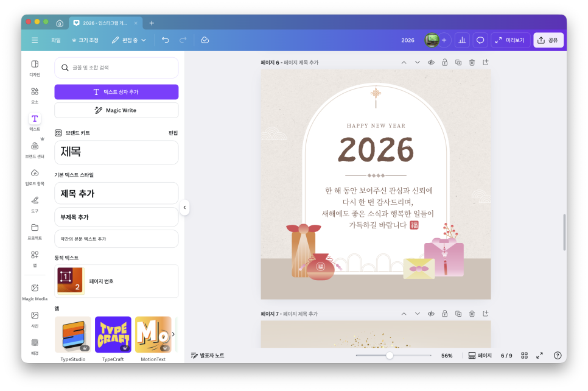Screen dimensions: 588x391
Task: Move page 7 down
Action: [x=418, y=314]
